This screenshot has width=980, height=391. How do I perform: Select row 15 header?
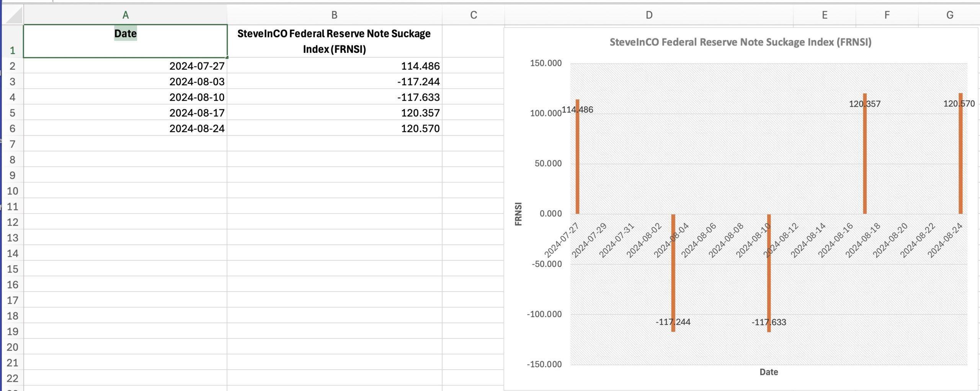12,269
